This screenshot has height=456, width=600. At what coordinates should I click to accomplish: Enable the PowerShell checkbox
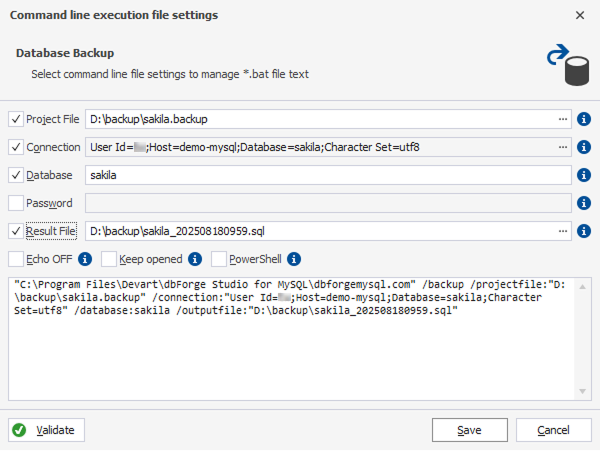point(220,260)
